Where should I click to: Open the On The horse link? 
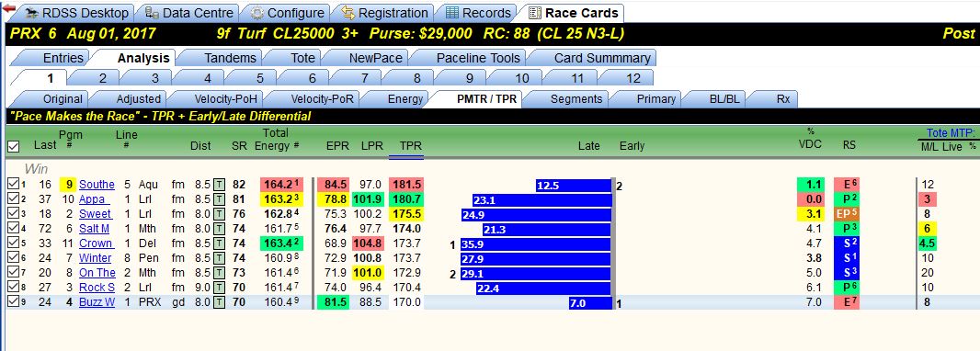point(97,273)
